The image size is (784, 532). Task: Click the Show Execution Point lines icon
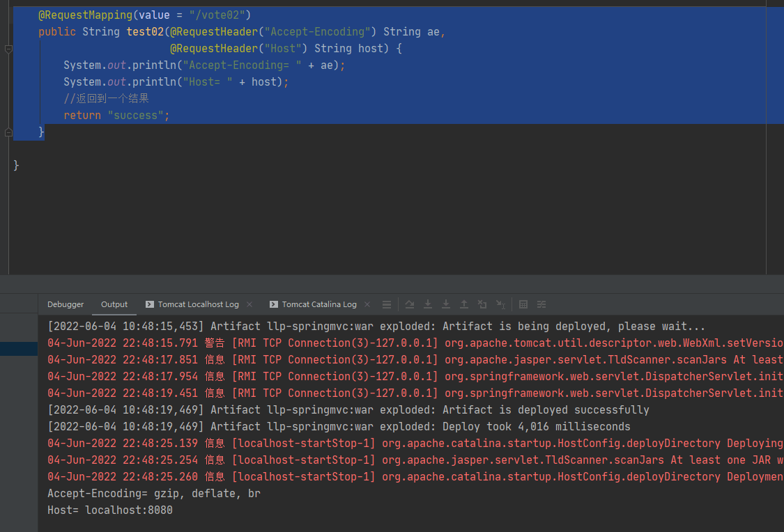[x=387, y=304]
